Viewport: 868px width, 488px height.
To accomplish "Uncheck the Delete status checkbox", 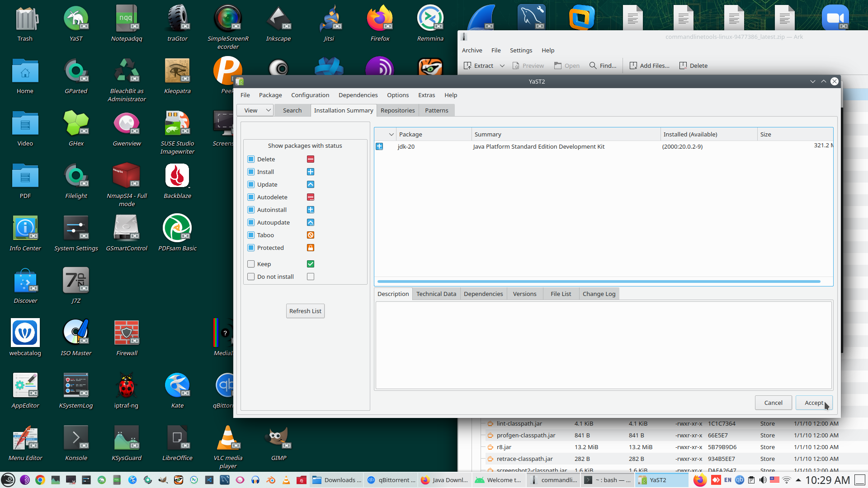I will click(251, 159).
